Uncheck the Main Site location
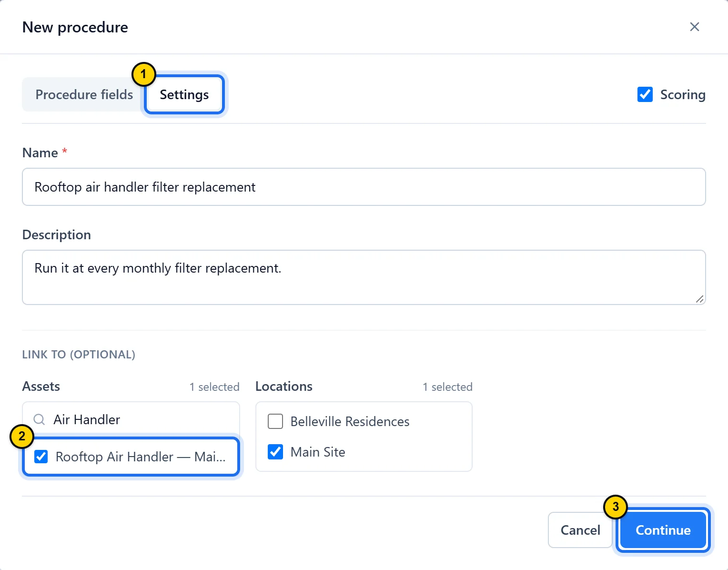The height and width of the screenshot is (570, 728). (x=275, y=452)
